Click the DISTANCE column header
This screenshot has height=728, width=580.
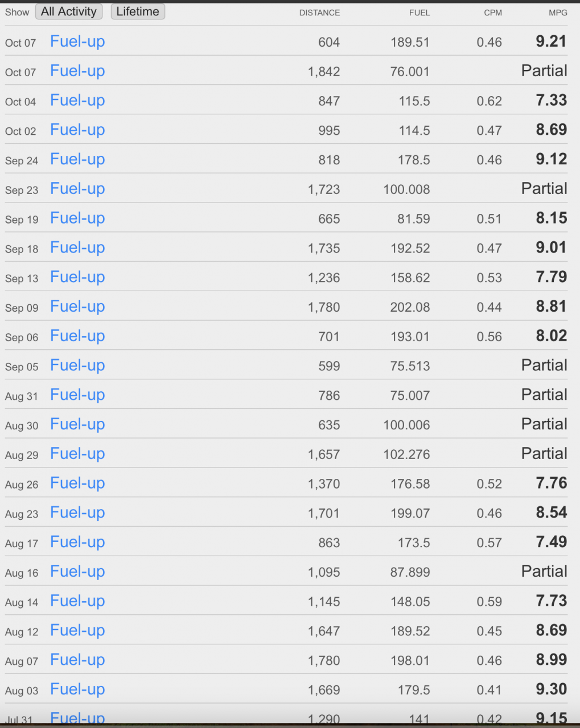319,13
